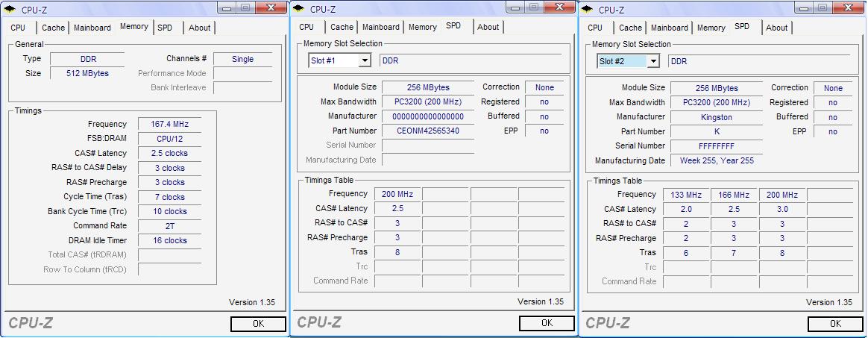
Task: Click the PC3200 (200 MHz) bandwidth in Slot #2
Action: pos(717,103)
